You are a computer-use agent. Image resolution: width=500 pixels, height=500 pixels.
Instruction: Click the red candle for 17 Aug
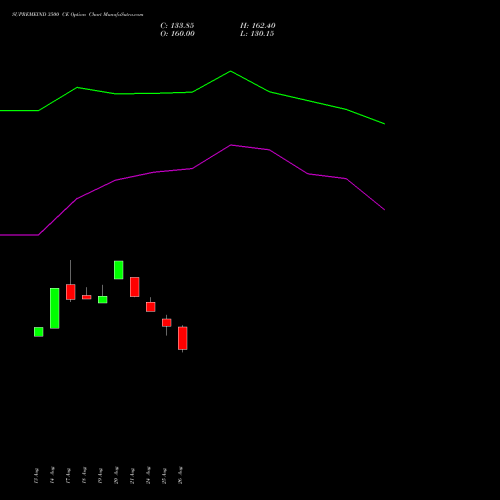[x=71, y=292]
